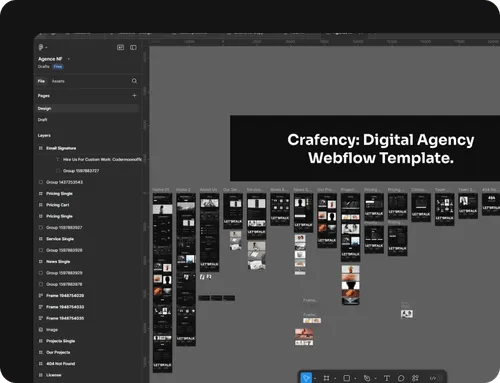Select the Service Single layer
Screen dimensions: 500x383
coord(60,239)
